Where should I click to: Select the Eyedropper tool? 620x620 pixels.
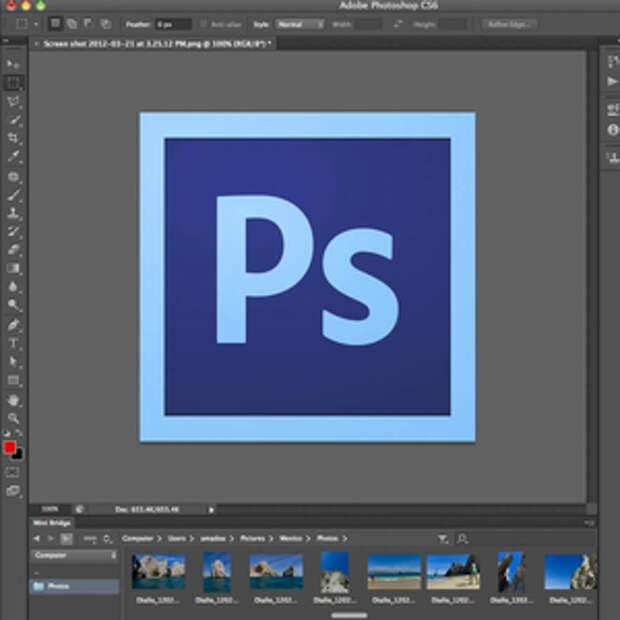[13, 157]
